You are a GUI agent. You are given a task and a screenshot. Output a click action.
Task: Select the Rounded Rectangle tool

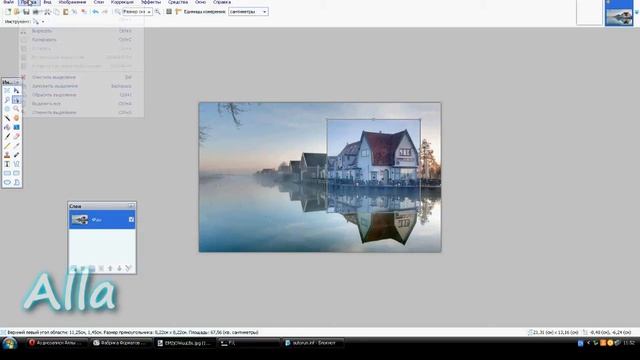click(16, 173)
